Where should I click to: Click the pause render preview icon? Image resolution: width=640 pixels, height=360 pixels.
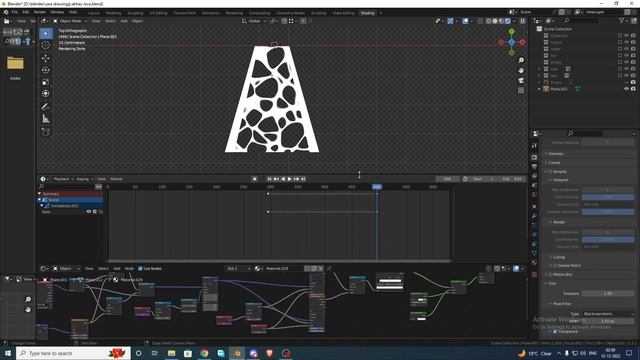[522, 21]
